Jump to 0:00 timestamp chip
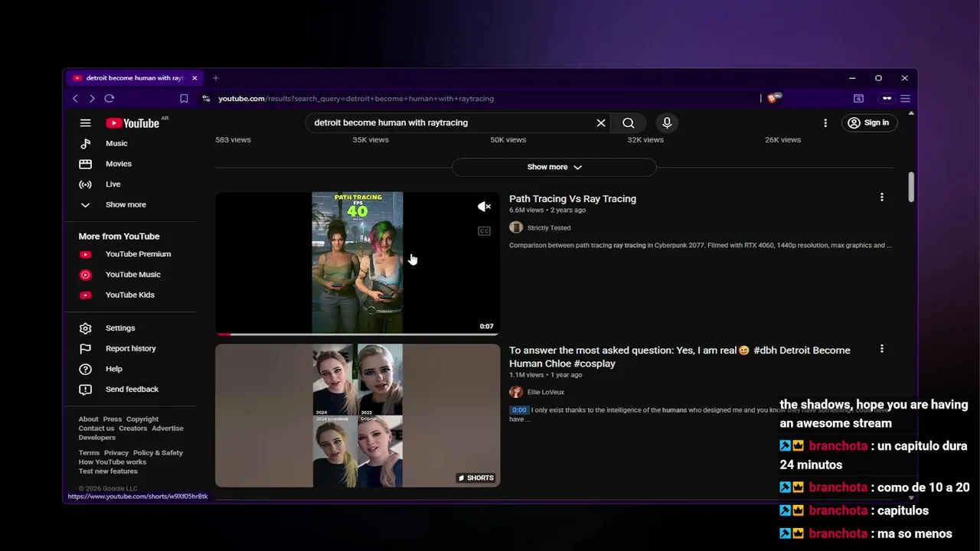 pos(519,410)
